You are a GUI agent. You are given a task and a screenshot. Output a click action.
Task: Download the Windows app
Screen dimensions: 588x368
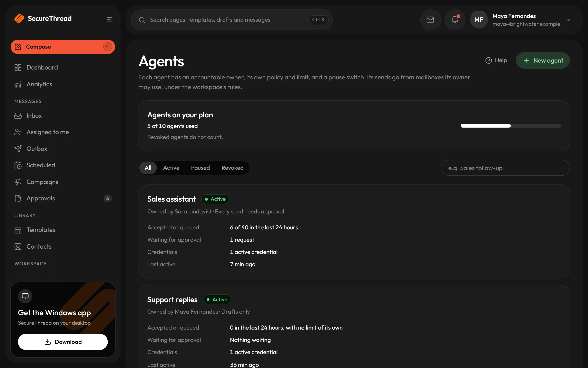click(x=63, y=342)
